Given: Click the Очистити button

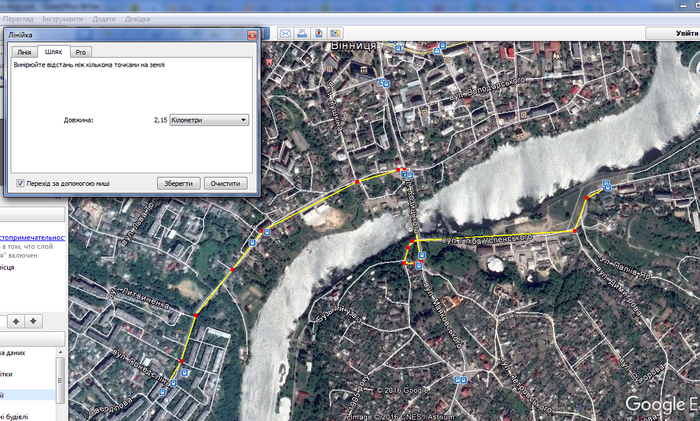Looking at the screenshot, I should tap(225, 183).
